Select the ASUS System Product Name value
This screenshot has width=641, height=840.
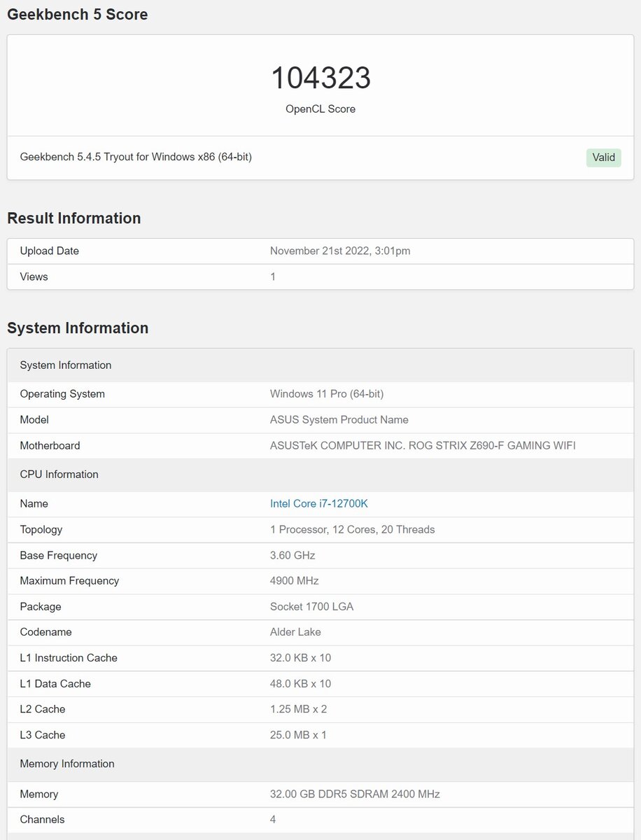pyautogui.click(x=339, y=420)
